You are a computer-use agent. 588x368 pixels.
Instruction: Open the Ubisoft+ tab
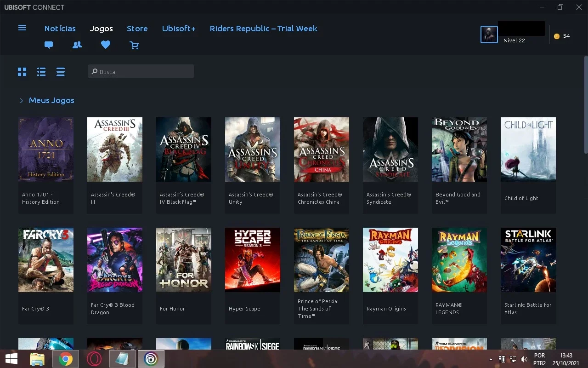pyautogui.click(x=179, y=29)
